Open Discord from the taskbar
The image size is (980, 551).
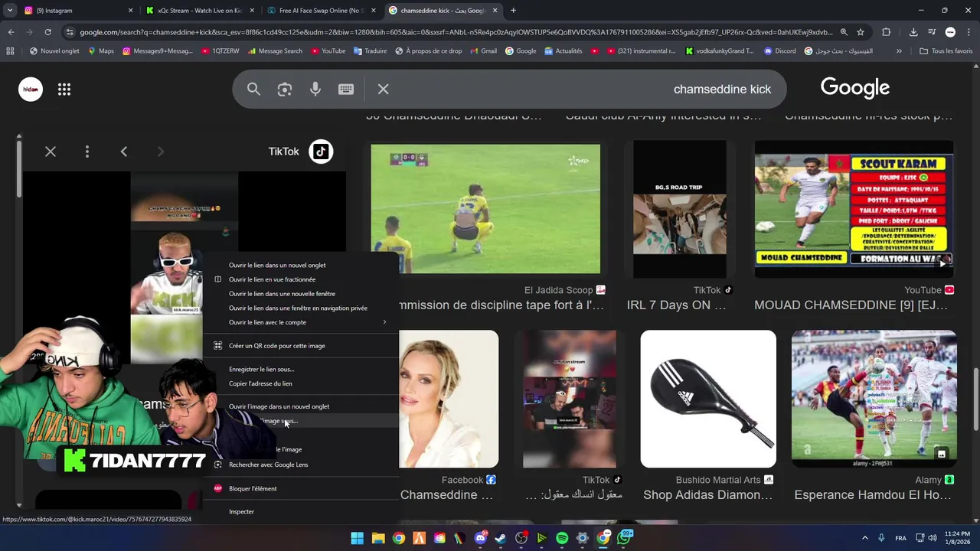(480, 538)
